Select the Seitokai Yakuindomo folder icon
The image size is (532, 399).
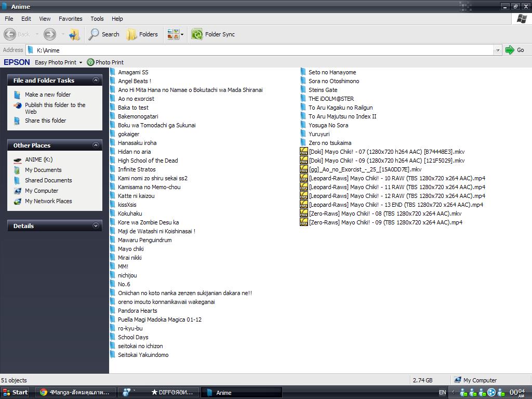click(113, 354)
